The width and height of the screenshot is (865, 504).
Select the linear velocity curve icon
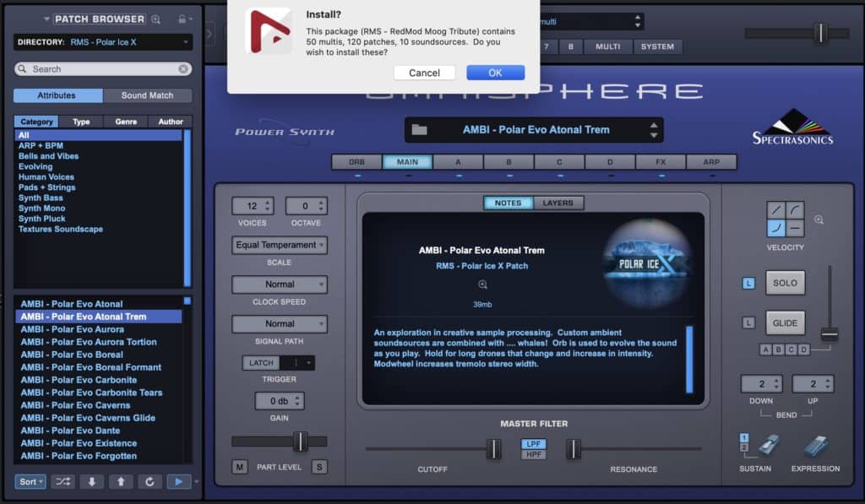point(775,209)
